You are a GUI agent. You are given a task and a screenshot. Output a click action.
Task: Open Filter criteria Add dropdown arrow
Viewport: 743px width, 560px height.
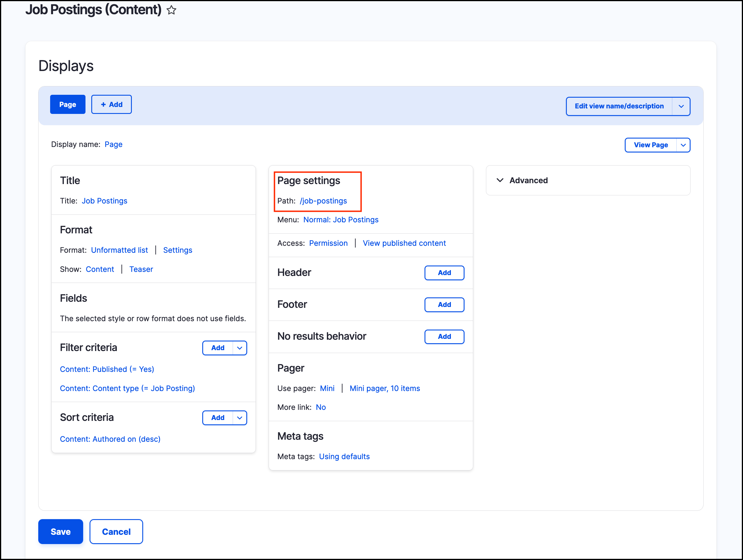tap(239, 348)
